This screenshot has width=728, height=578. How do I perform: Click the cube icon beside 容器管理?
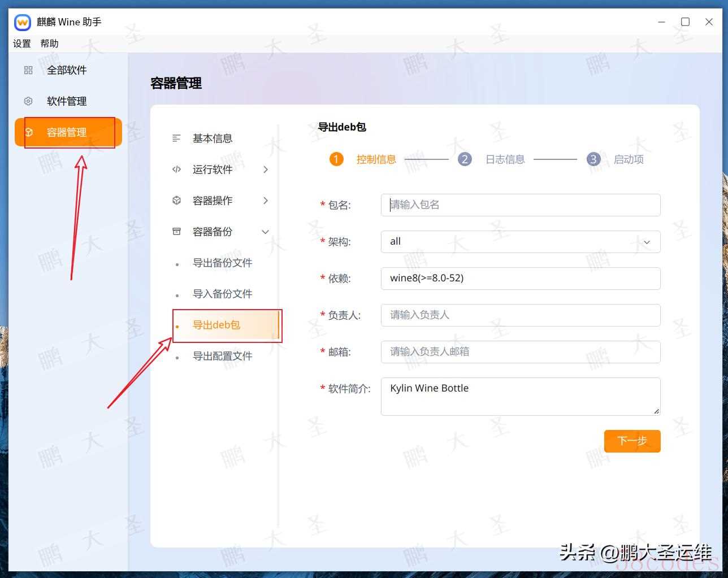[x=29, y=132]
